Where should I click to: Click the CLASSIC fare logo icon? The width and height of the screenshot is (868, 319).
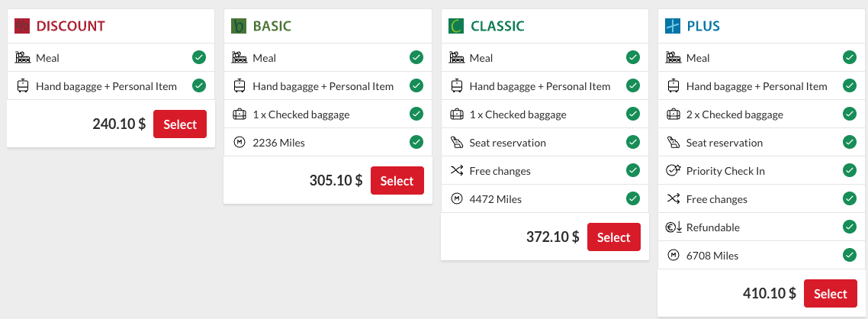455,26
